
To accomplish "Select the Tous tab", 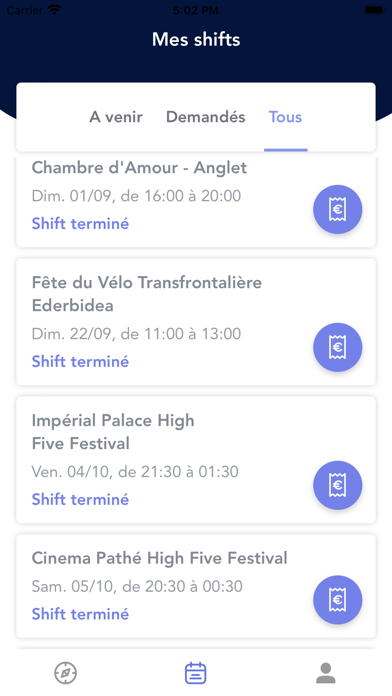I will pos(285,117).
